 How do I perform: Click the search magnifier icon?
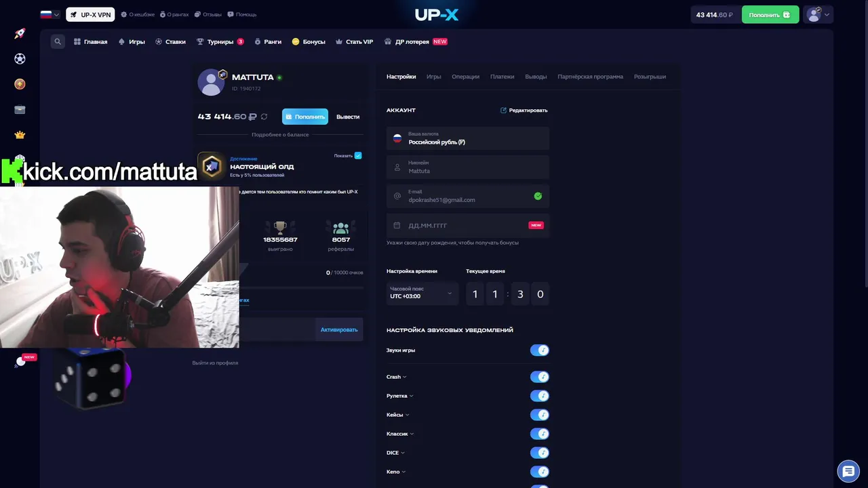[x=58, y=41]
